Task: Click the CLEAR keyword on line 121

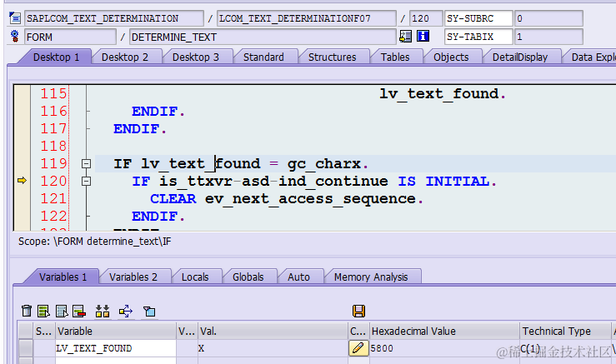Action: coord(173,198)
